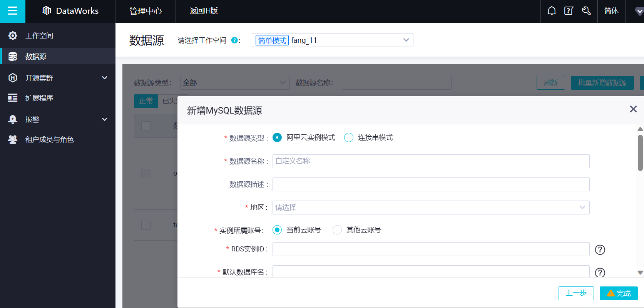Viewport: 644px width, 308px height.
Task: Click the 数据源 database icon
Action: 13,56
